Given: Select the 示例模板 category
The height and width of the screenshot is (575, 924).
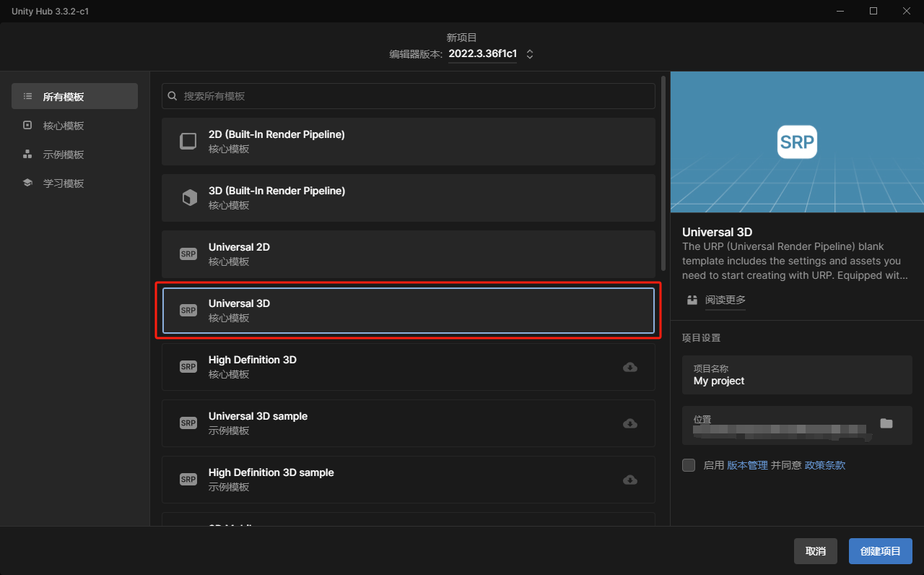Looking at the screenshot, I should (74, 154).
